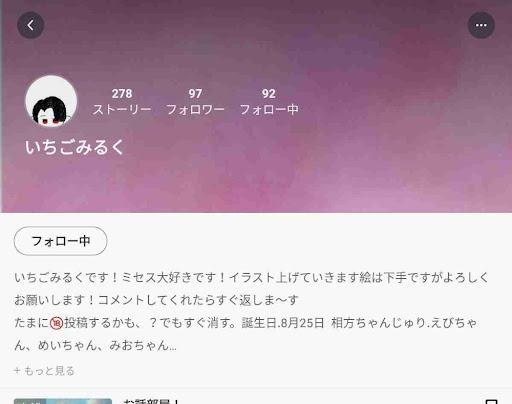
Task: Expand the truncated bio at the ellipsis
Action: 173,347
